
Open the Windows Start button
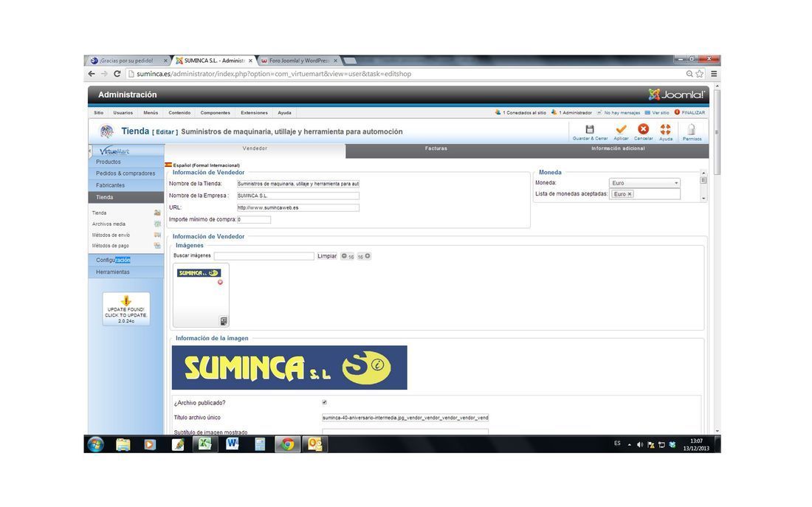(x=96, y=444)
